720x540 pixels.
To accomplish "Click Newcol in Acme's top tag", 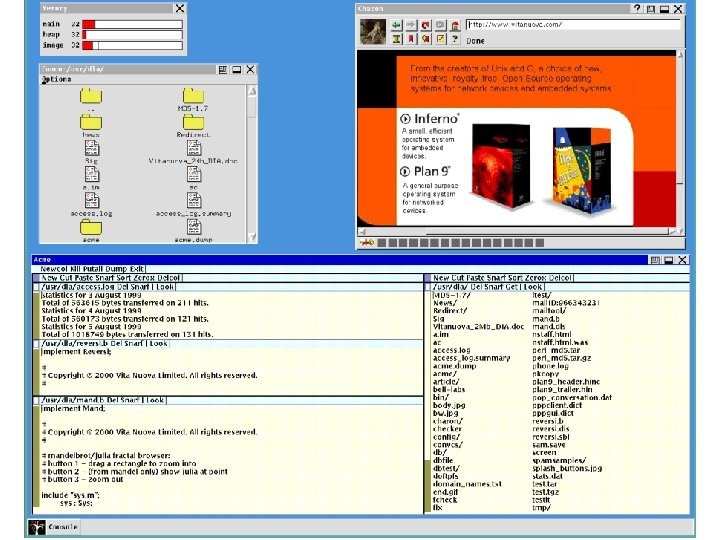I will point(54,269).
